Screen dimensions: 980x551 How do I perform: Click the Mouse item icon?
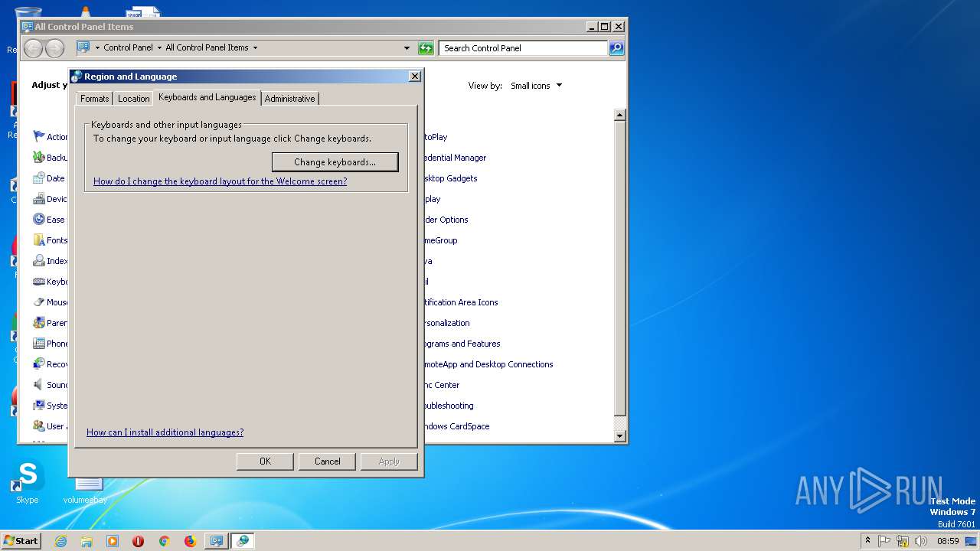coord(39,302)
